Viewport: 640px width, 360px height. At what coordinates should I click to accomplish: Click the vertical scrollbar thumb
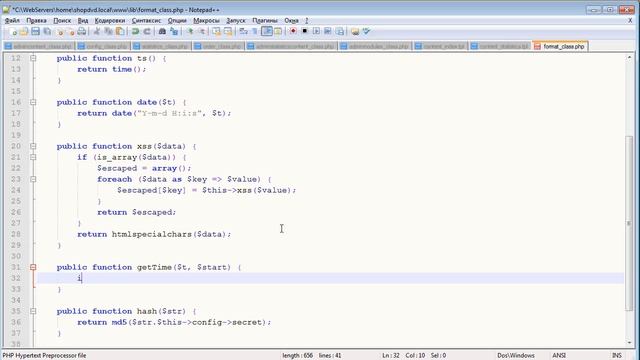(629, 223)
